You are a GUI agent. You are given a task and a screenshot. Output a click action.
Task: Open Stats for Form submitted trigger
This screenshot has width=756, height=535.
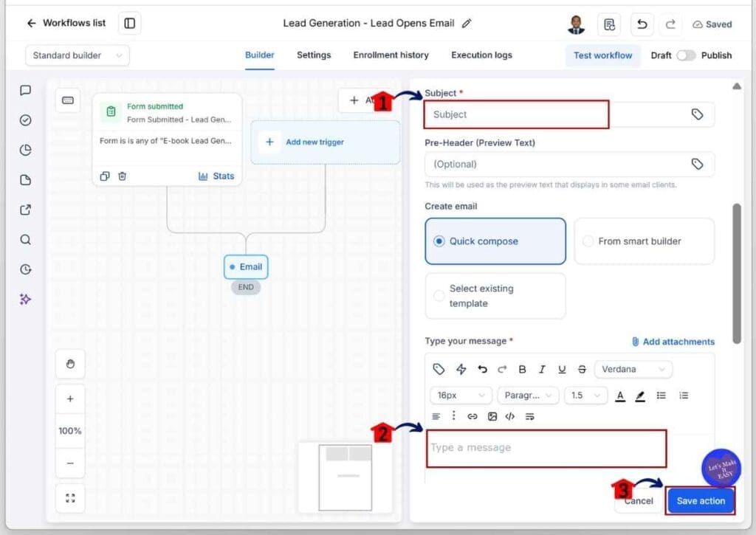216,176
